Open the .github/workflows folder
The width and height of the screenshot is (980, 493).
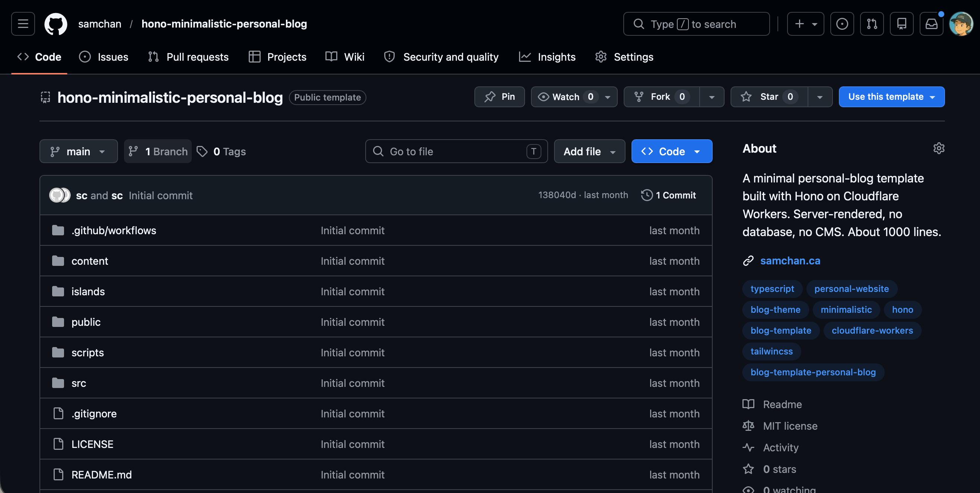coord(114,230)
